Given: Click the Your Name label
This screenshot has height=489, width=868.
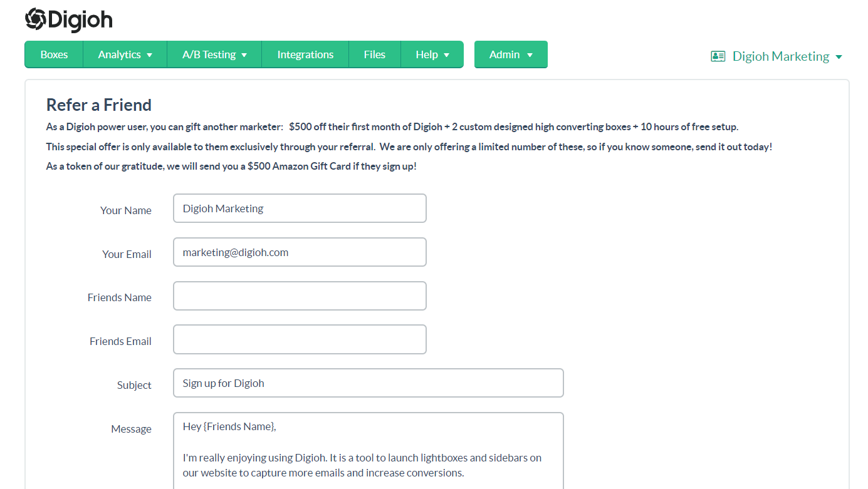Looking at the screenshot, I should click(x=126, y=210).
